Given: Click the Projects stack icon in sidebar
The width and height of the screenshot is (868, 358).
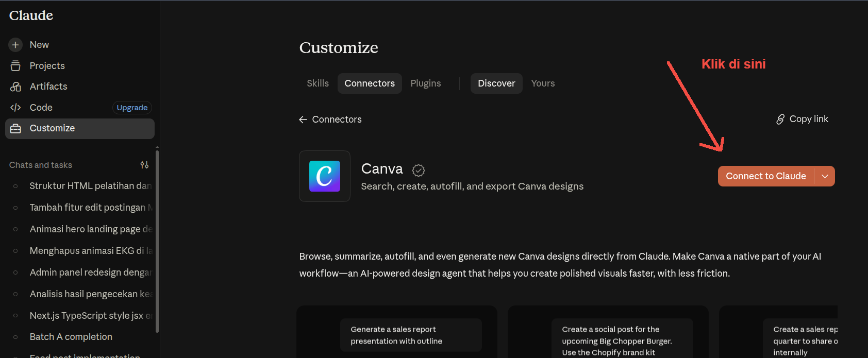Looking at the screenshot, I should pos(15,66).
